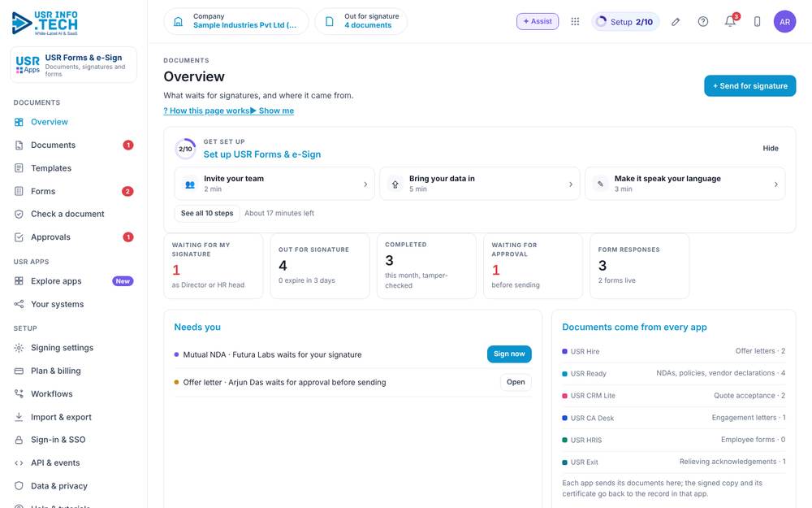Viewport: 812px width, 508px height.
Task: Click the Company building icon
Action: coord(178,22)
